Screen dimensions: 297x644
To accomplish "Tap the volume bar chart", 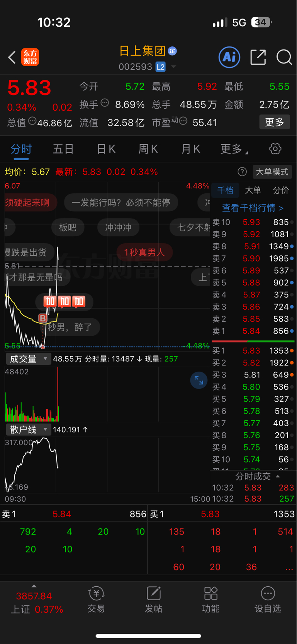I will point(107,394).
